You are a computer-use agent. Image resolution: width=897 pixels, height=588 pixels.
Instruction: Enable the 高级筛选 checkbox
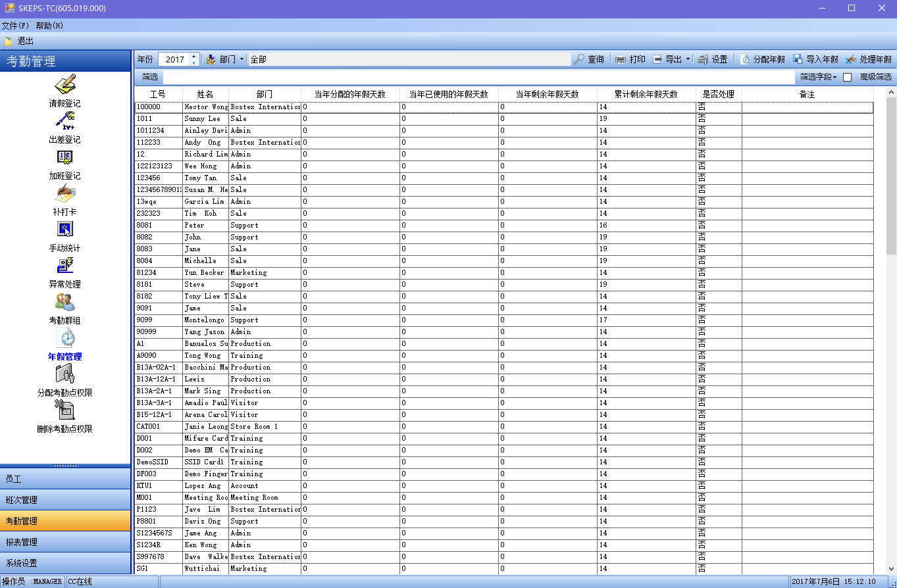pos(847,77)
